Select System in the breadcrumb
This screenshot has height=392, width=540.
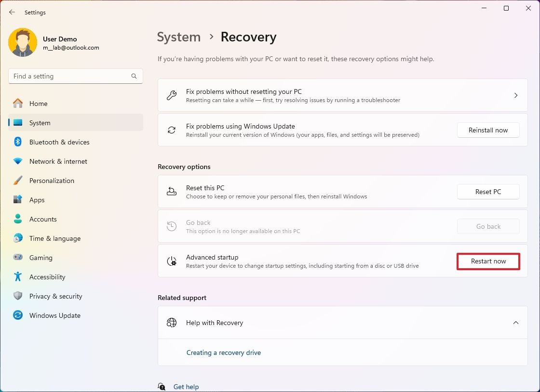178,37
